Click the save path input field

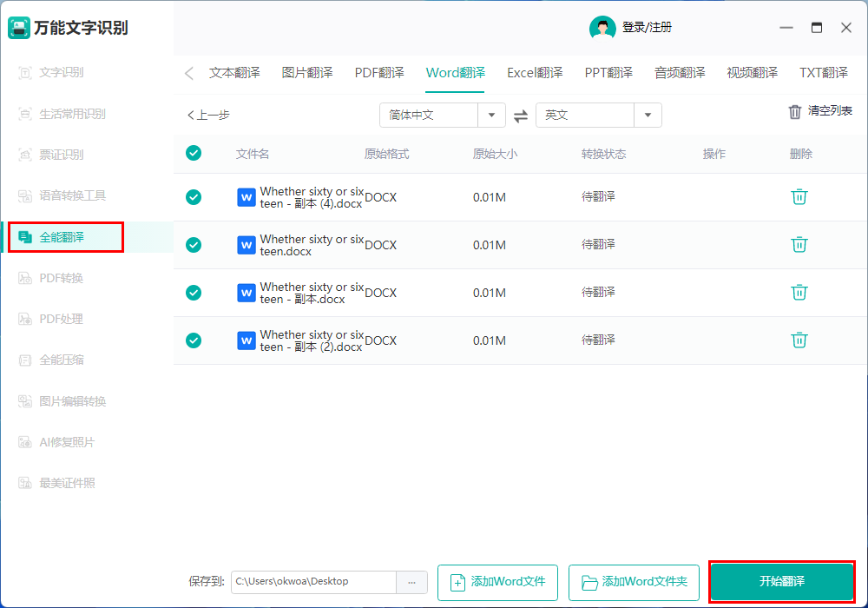pyautogui.click(x=313, y=582)
